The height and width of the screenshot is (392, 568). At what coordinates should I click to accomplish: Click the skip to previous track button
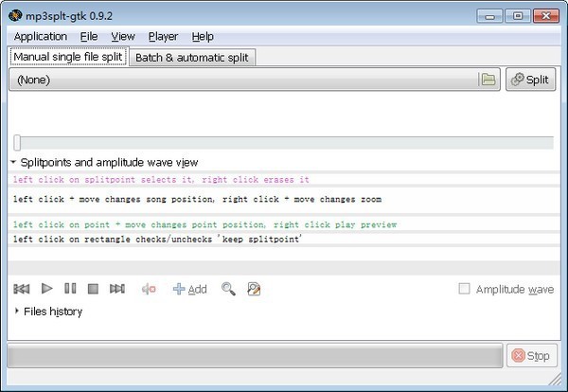tap(22, 289)
